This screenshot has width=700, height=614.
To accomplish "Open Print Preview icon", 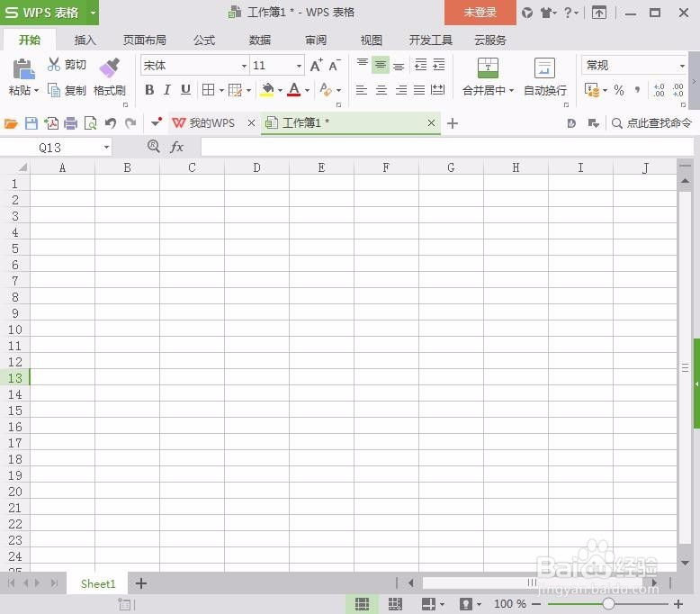I will tap(91, 123).
